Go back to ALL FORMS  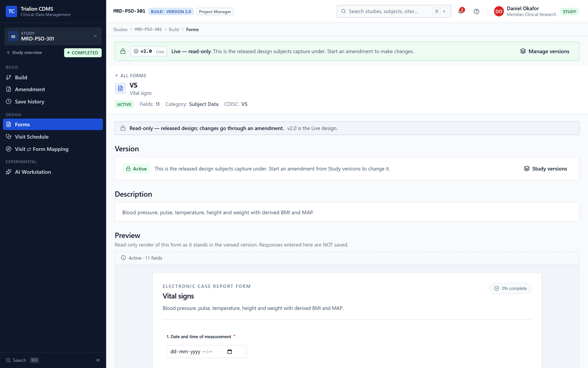click(130, 75)
